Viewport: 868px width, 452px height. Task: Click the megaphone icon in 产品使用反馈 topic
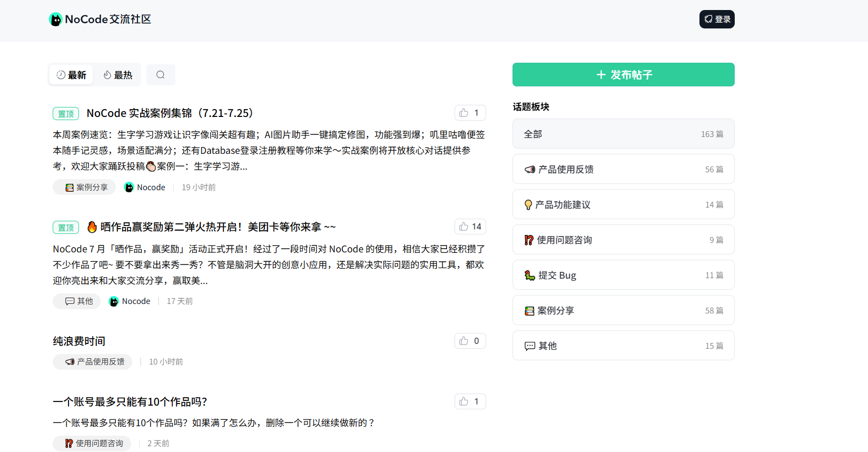click(x=530, y=170)
